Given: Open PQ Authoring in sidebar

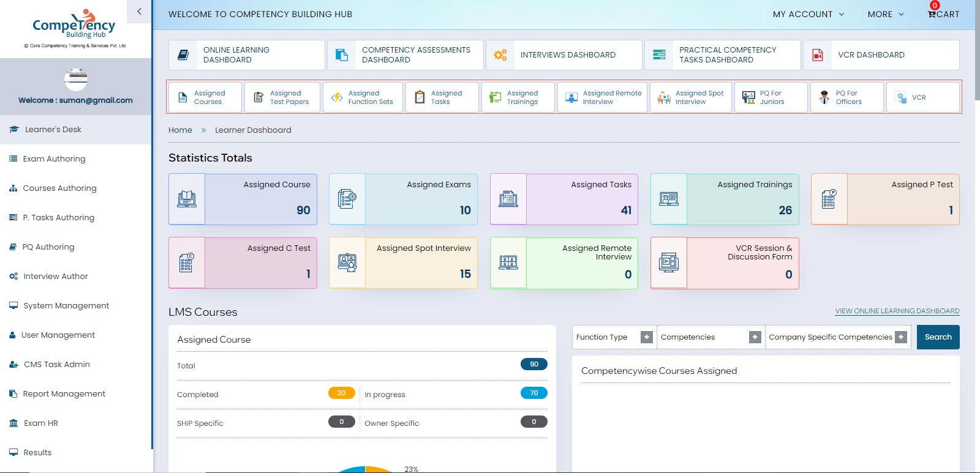Looking at the screenshot, I should (x=76, y=247).
